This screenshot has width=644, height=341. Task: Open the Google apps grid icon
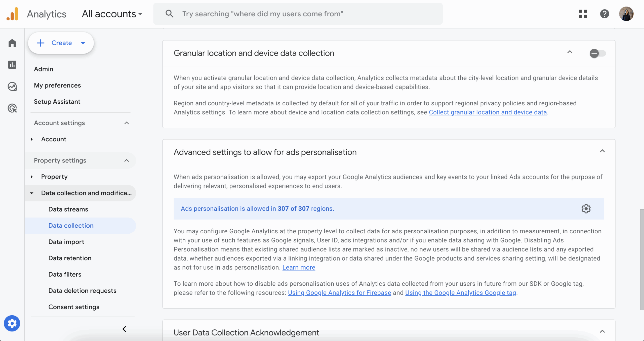pyautogui.click(x=583, y=14)
